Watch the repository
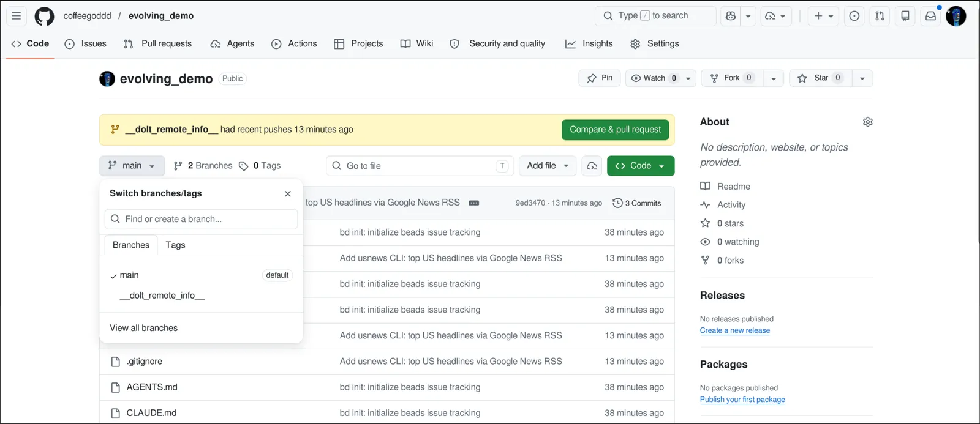 point(660,78)
